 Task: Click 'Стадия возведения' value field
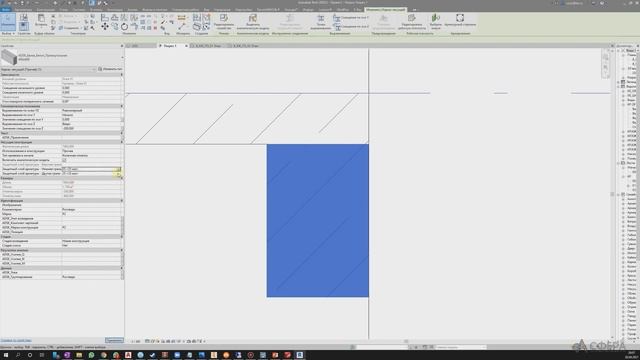click(91, 241)
